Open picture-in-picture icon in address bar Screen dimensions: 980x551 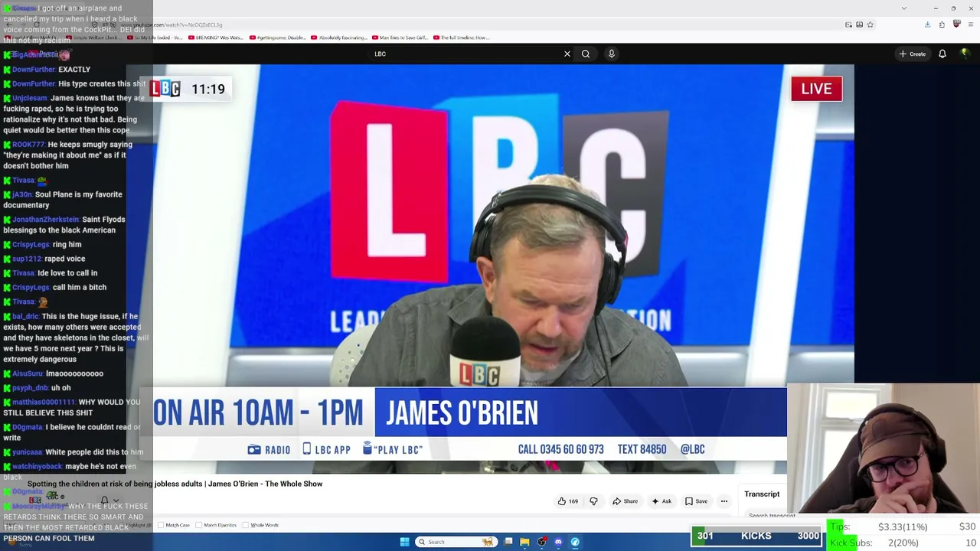pyautogui.click(x=848, y=24)
